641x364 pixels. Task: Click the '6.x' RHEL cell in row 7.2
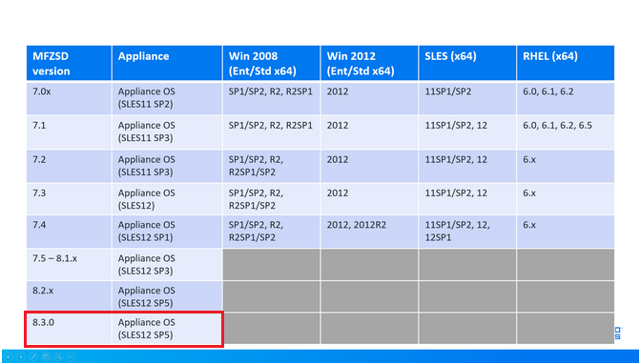[566, 166]
